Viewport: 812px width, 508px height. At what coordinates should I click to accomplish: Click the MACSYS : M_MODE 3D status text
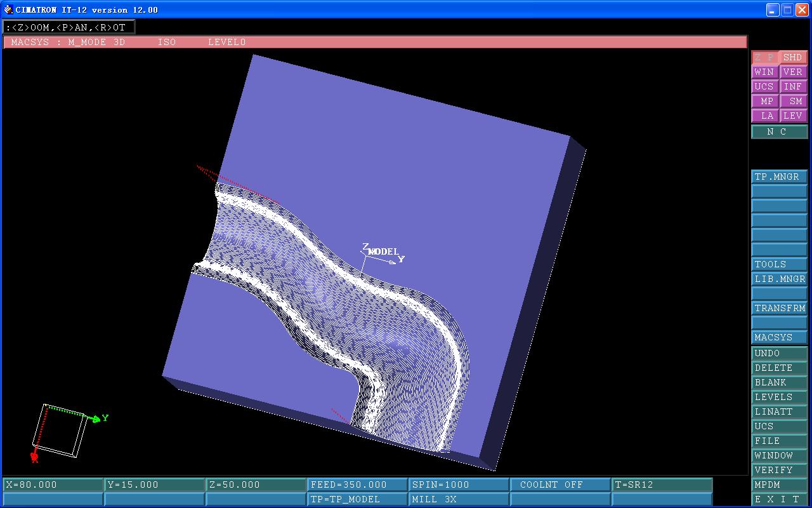tap(69, 42)
